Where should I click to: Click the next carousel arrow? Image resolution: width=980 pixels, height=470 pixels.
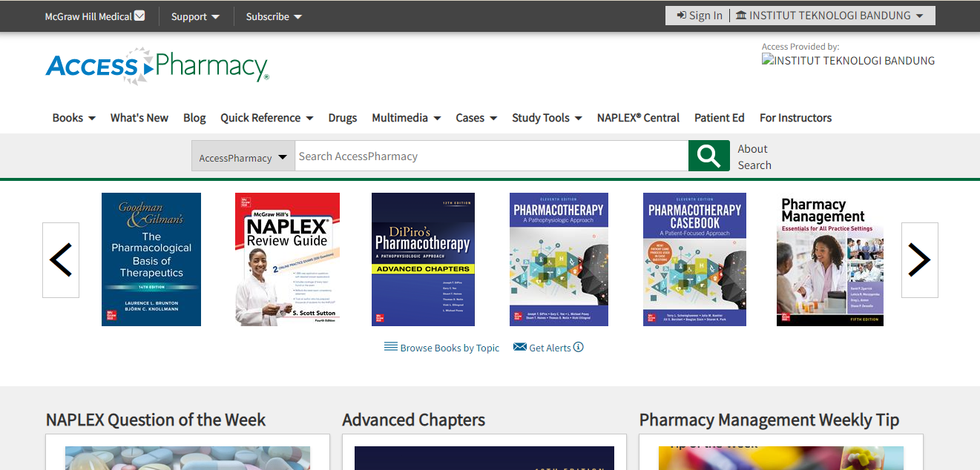click(919, 260)
